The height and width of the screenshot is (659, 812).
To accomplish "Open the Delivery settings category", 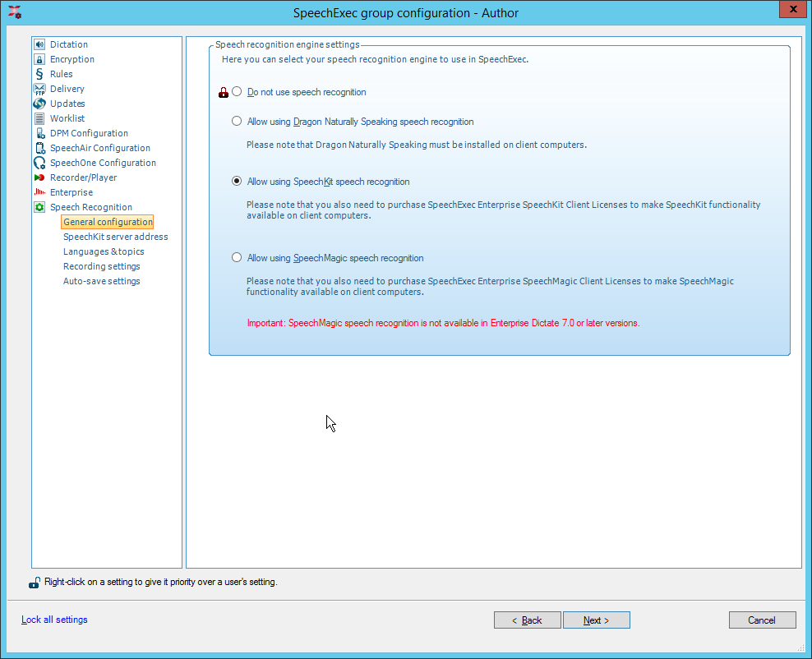I will pyautogui.click(x=67, y=89).
